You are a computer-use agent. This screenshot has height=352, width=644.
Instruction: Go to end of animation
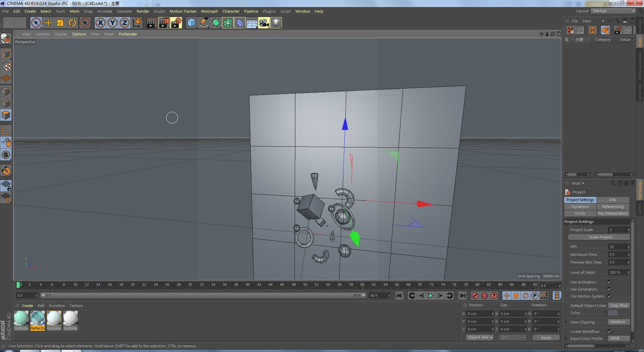coord(462,296)
